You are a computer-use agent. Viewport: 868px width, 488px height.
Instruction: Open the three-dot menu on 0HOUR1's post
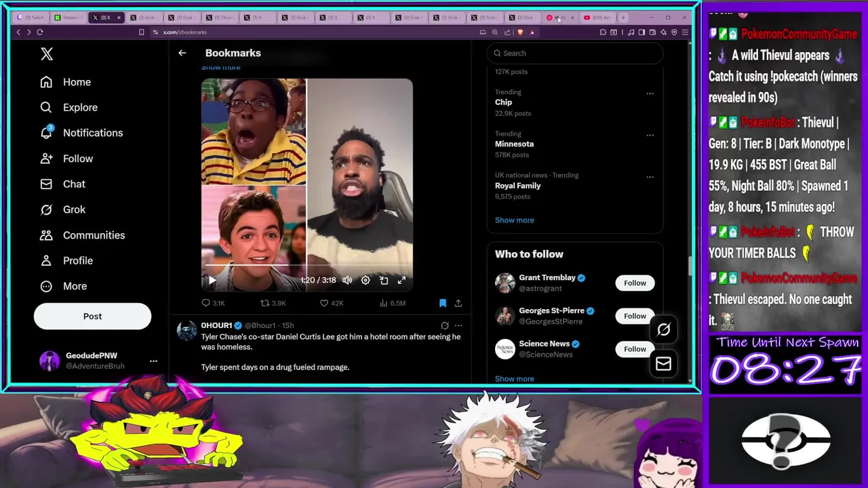[458, 325]
